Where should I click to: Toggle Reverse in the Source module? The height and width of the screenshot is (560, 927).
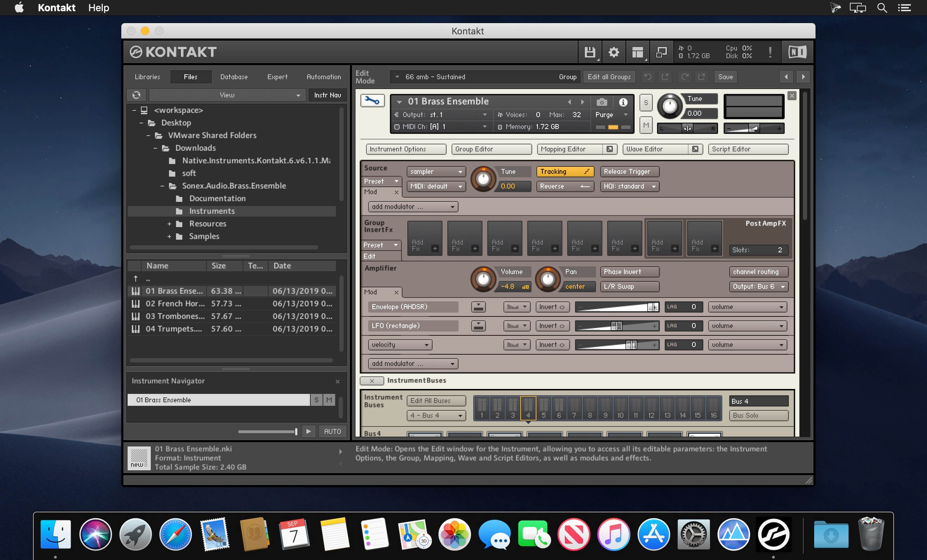(565, 186)
